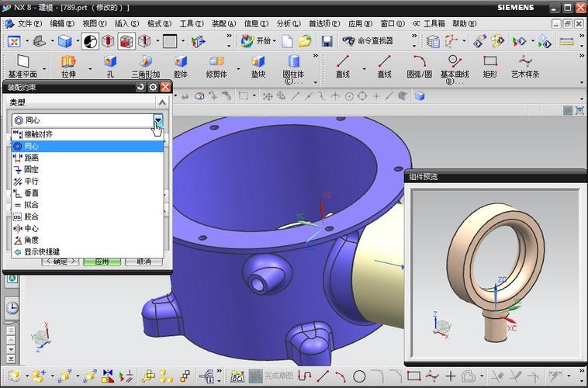This screenshot has height=388, width=588.
Task: Expand overflow chevron after 命令查找器
Action: [414, 36]
